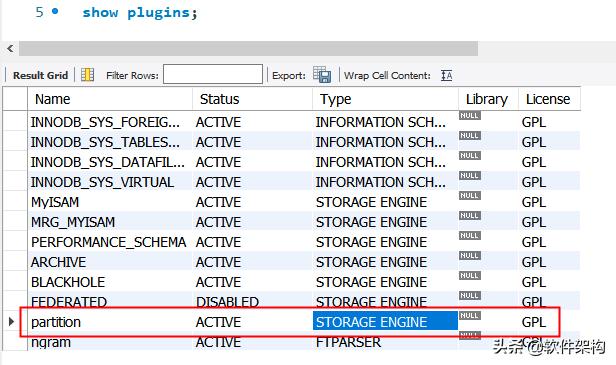
Task: Click GPL license in MRG_MYISAM row
Action: tap(534, 222)
